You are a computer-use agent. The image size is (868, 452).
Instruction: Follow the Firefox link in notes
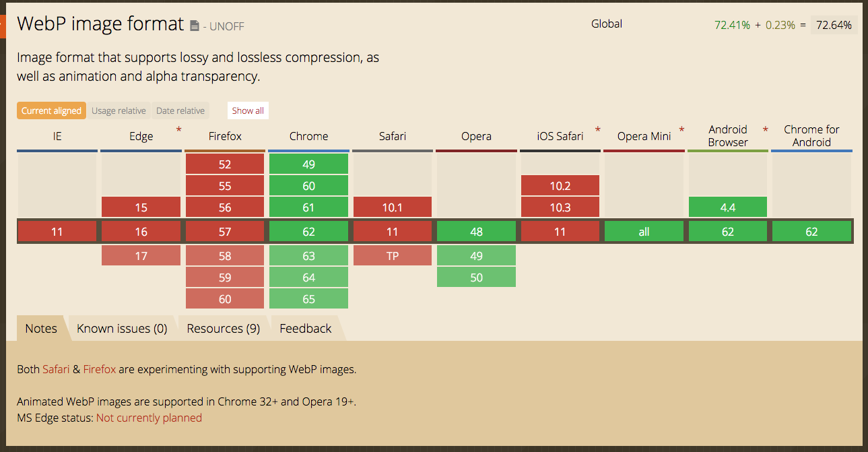[x=100, y=369]
